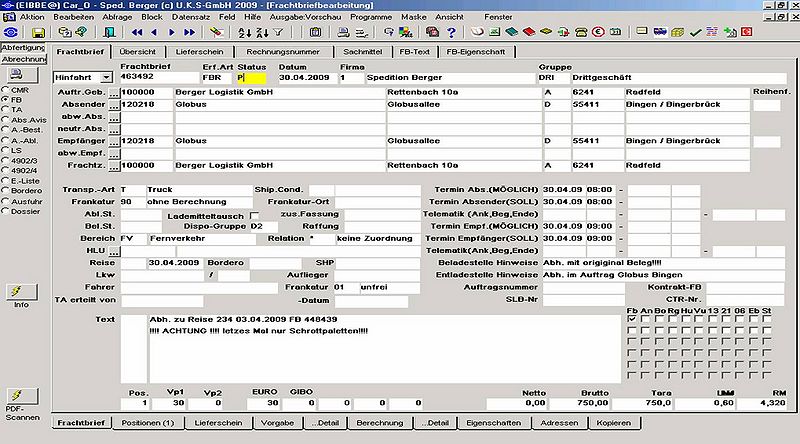Click the Berechnung bottom button

380,423
